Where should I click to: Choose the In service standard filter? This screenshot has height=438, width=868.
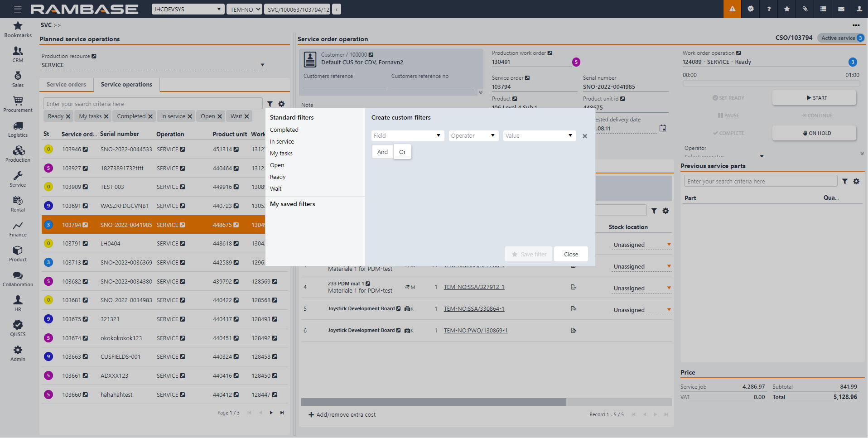point(282,142)
